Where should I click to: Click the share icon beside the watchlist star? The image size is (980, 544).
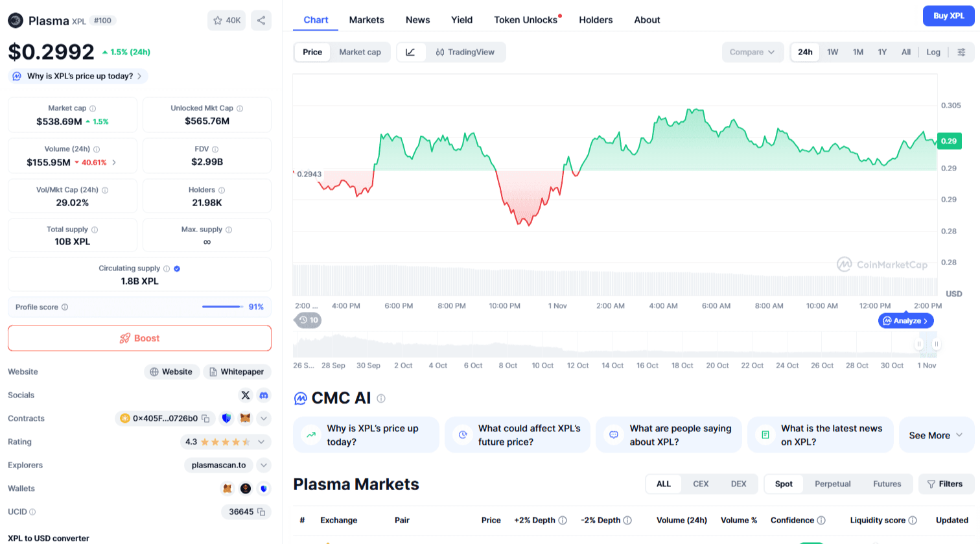(x=261, y=20)
